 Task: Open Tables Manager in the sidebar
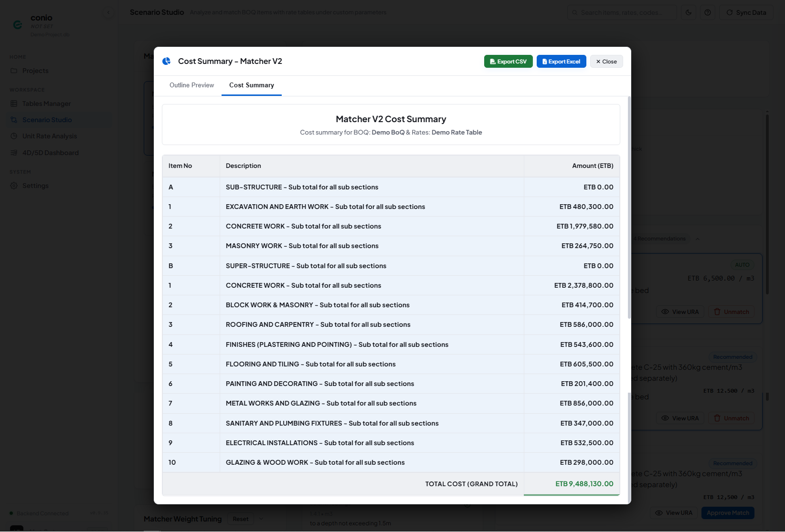click(60, 104)
